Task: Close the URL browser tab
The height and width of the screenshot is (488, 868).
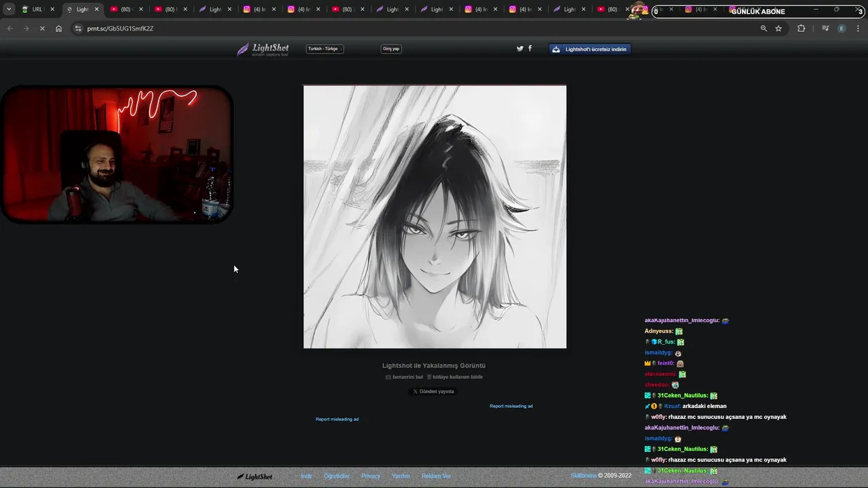Action: (52, 9)
